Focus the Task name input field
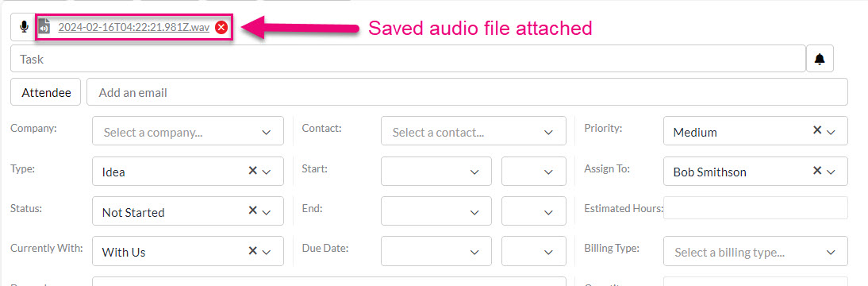The width and height of the screenshot is (868, 286). [x=408, y=59]
